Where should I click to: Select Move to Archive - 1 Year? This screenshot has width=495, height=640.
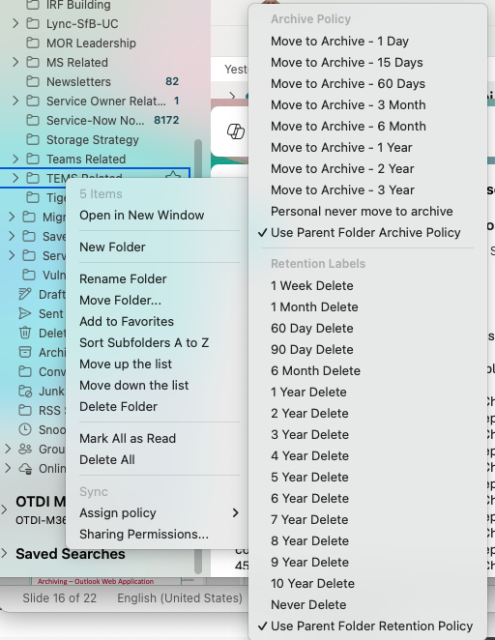click(342, 147)
